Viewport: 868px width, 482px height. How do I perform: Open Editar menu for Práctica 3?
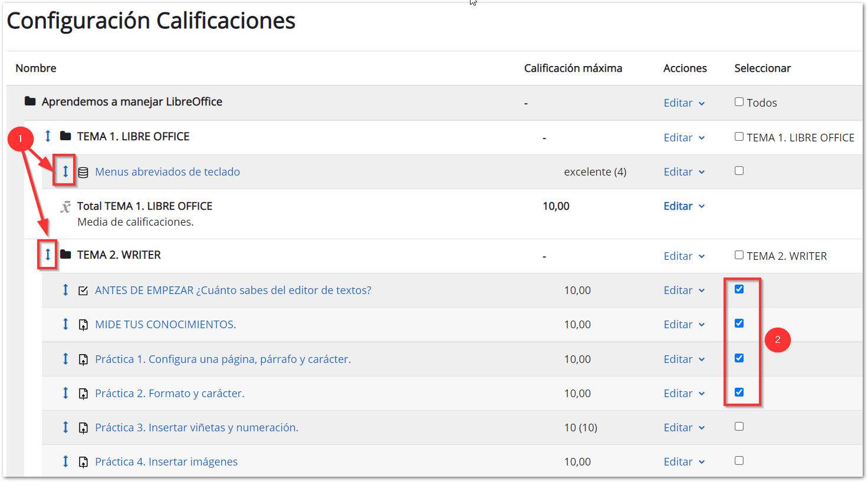click(684, 427)
